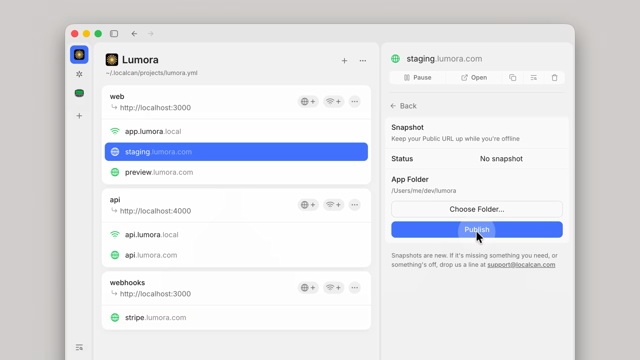Add local domain to web service
The image size is (640, 360).
click(x=333, y=102)
